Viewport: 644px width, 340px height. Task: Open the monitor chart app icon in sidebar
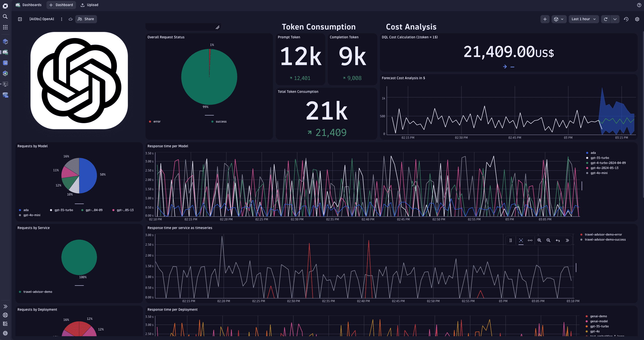coord(5,84)
